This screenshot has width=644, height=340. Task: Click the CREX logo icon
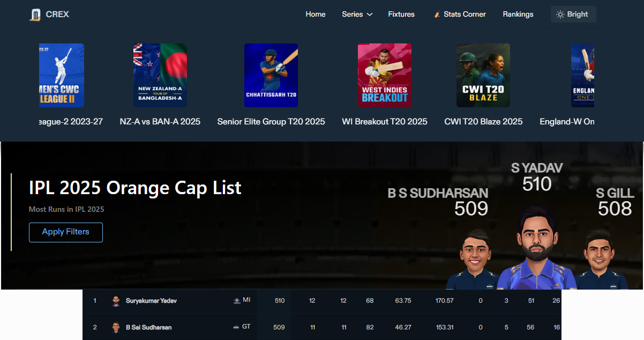(35, 15)
